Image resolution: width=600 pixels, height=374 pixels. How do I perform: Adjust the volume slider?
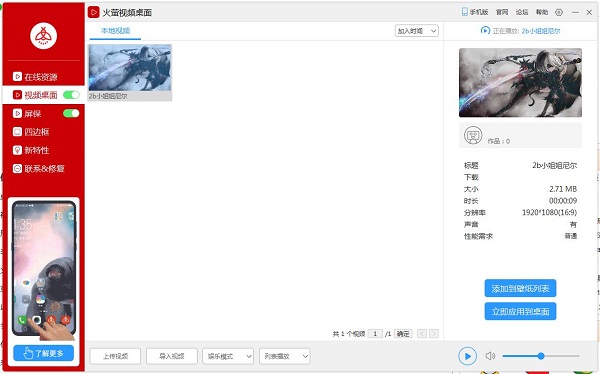541,356
